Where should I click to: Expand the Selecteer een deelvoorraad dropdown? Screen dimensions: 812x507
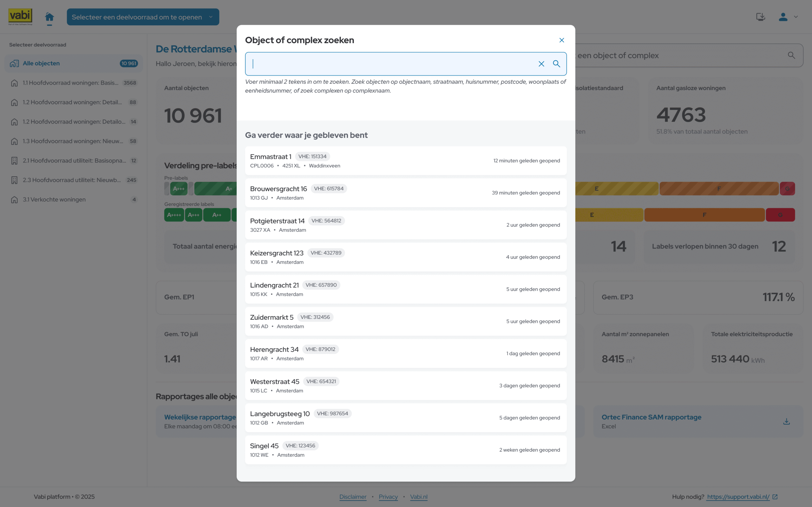(x=143, y=17)
